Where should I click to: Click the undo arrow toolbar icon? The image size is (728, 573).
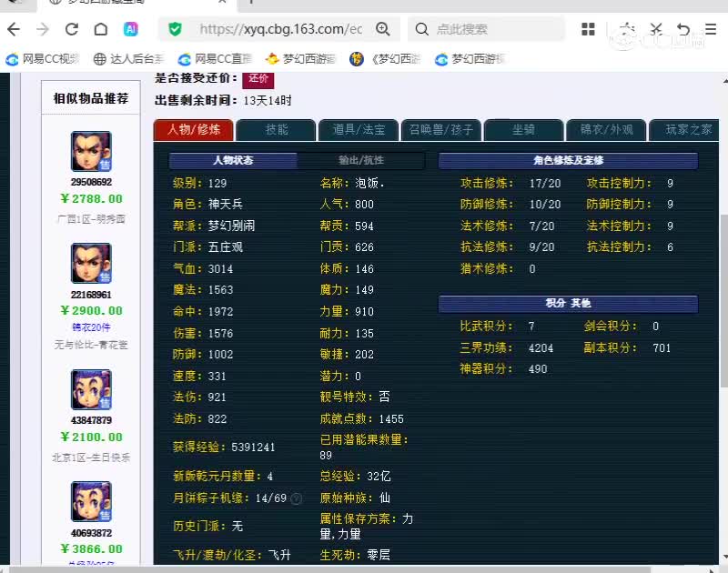pos(683,29)
